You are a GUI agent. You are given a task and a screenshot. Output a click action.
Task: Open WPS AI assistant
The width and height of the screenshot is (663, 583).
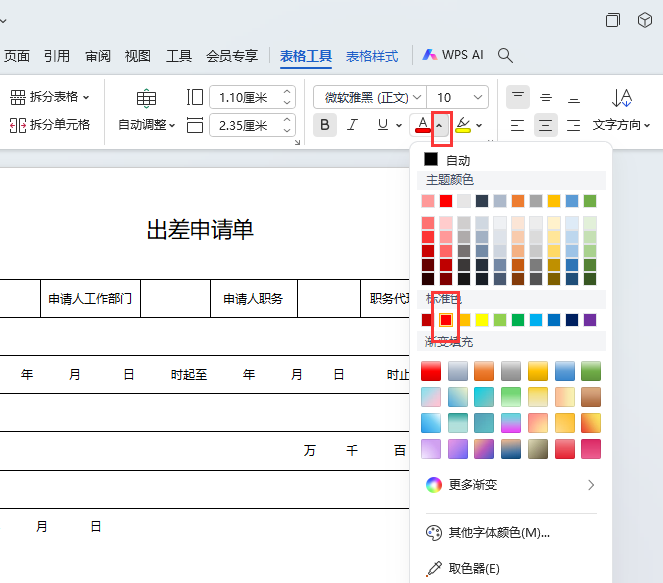tap(452, 55)
